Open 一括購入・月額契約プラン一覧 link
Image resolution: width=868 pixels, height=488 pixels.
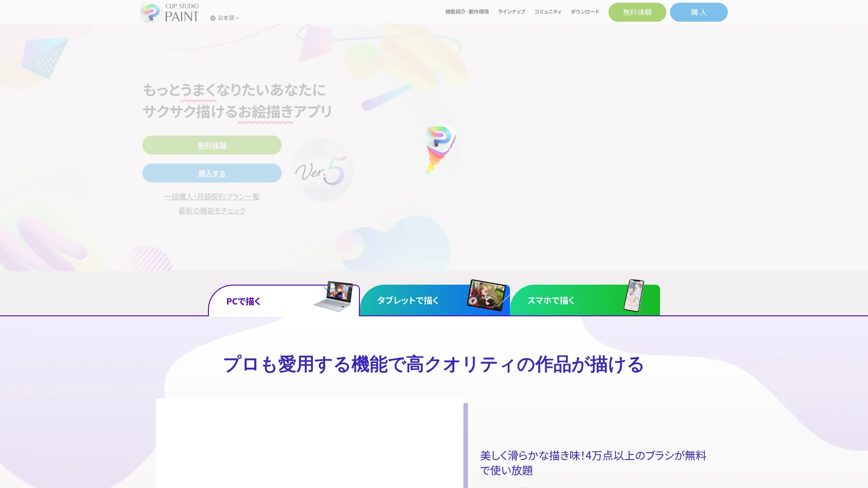click(212, 197)
